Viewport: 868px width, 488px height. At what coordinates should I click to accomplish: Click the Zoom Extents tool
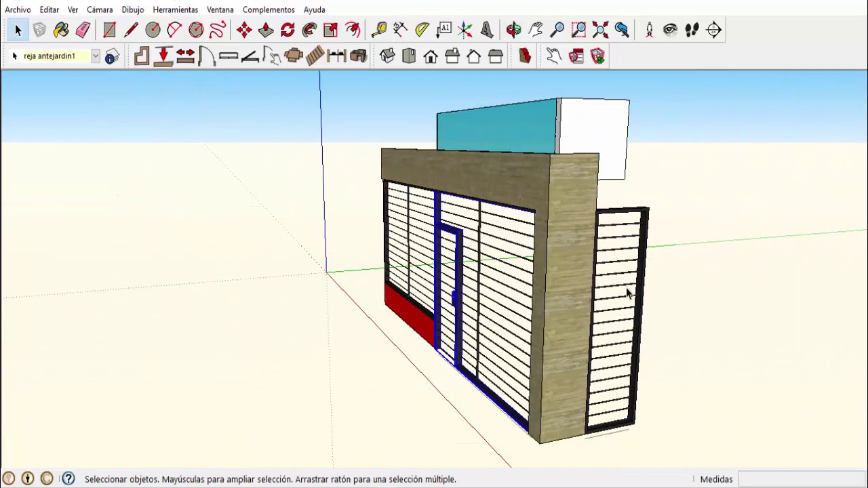point(601,30)
